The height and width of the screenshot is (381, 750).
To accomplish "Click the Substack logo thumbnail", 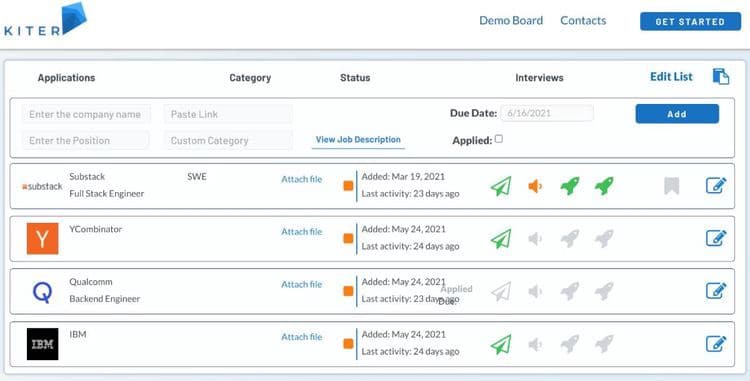I will [42, 186].
